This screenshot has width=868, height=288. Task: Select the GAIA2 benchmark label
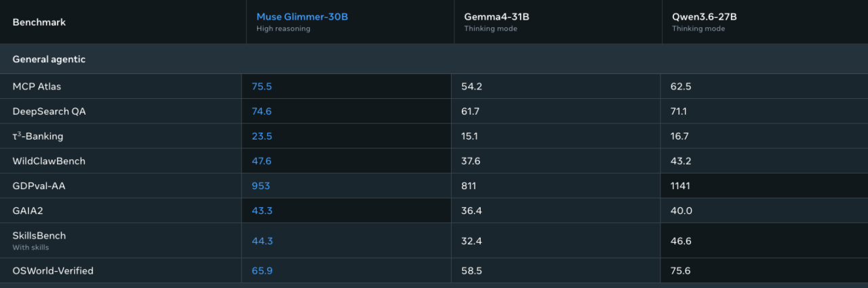click(x=28, y=211)
